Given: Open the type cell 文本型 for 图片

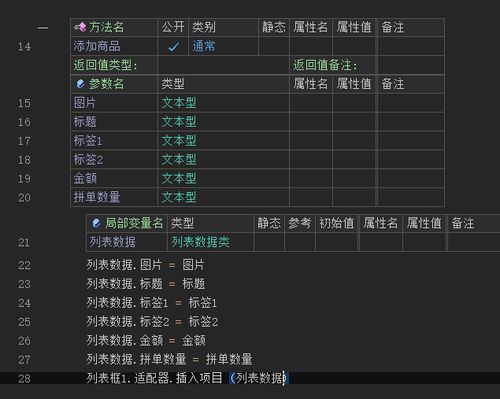Looking at the screenshot, I should tap(223, 103).
